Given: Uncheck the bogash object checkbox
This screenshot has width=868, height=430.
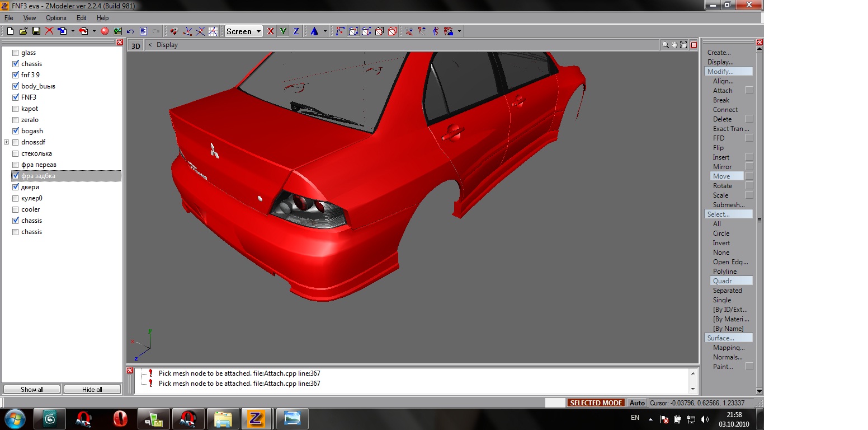Looking at the screenshot, I should click(16, 131).
